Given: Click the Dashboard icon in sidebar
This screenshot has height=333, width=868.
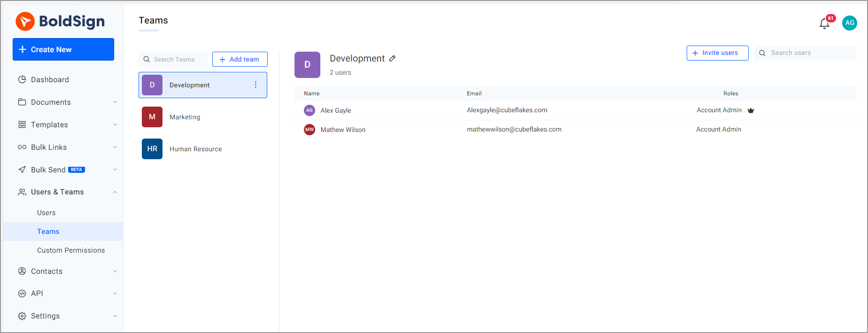Looking at the screenshot, I should pos(22,79).
